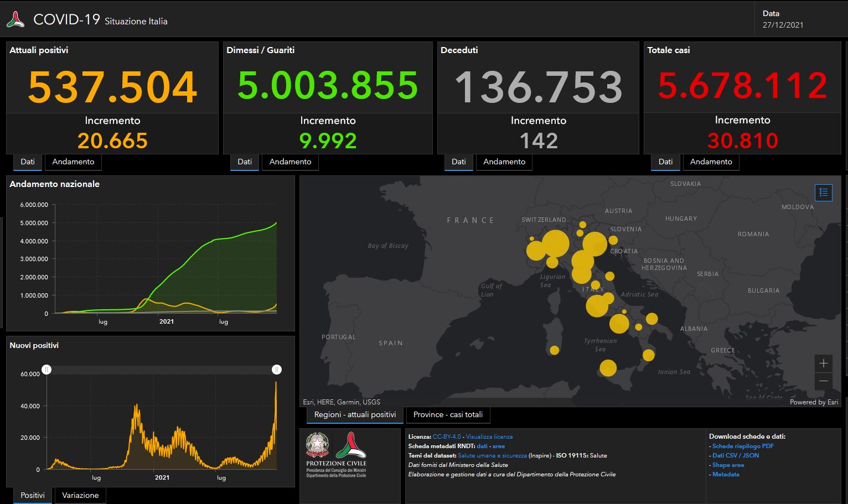The height and width of the screenshot is (504, 848).
Task: Click the map zoom in button
Action: (823, 363)
